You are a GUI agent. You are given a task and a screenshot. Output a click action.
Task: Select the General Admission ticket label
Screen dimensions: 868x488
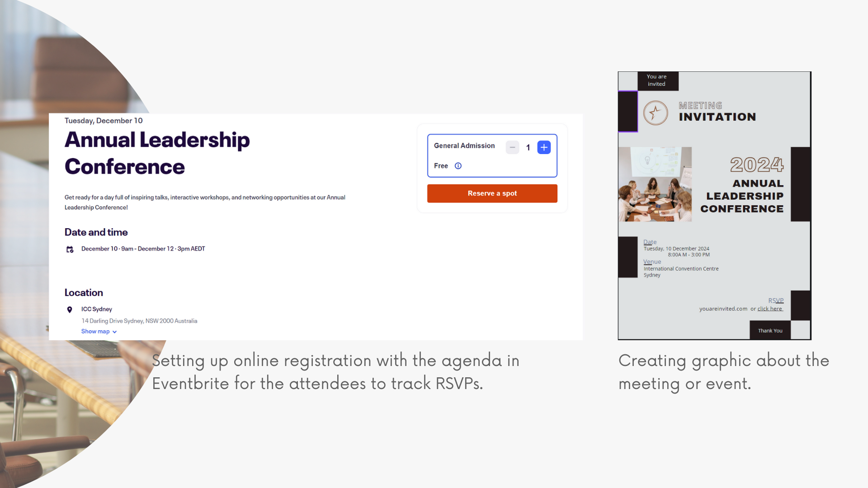click(x=464, y=145)
